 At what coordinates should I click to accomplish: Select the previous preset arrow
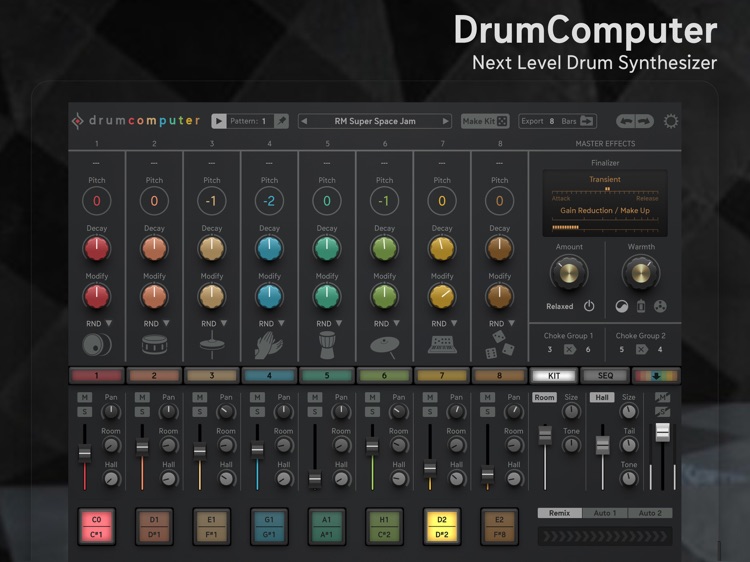(x=304, y=121)
